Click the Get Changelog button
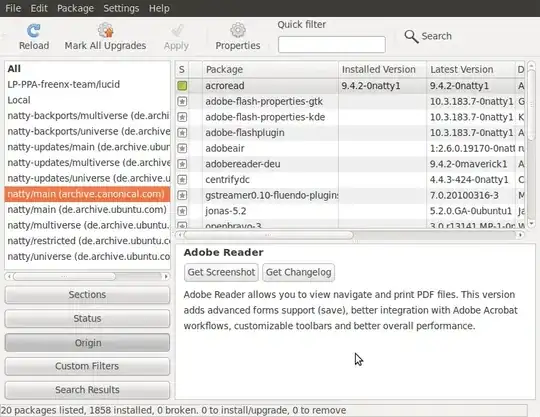 [298, 272]
